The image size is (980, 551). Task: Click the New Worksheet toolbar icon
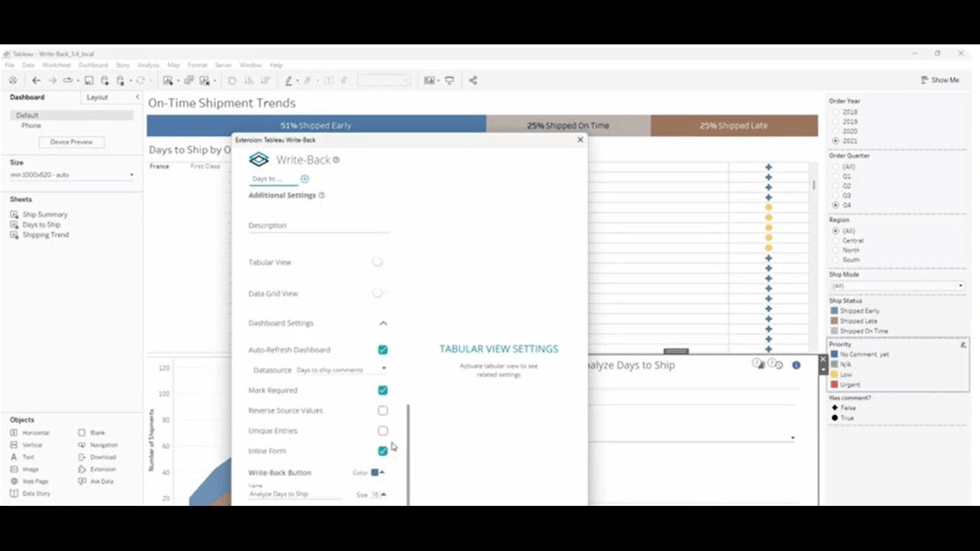pyautogui.click(x=168, y=80)
